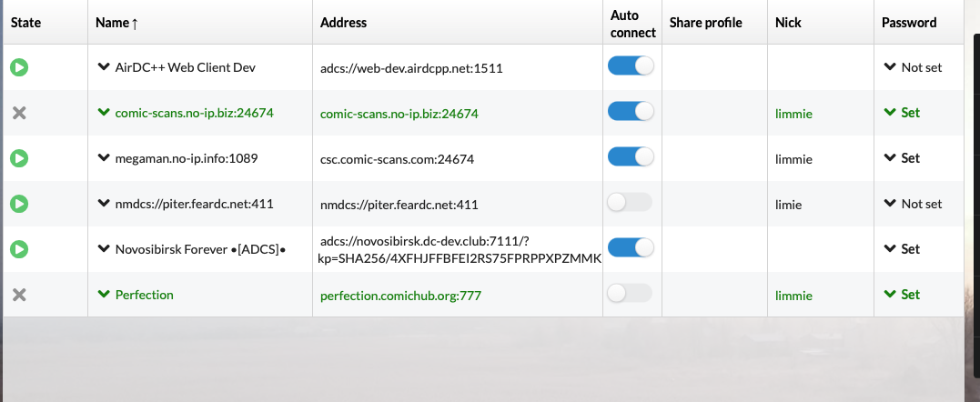Disable auto connect for AirDC++ Web Client Dev

tap(631, 66)
